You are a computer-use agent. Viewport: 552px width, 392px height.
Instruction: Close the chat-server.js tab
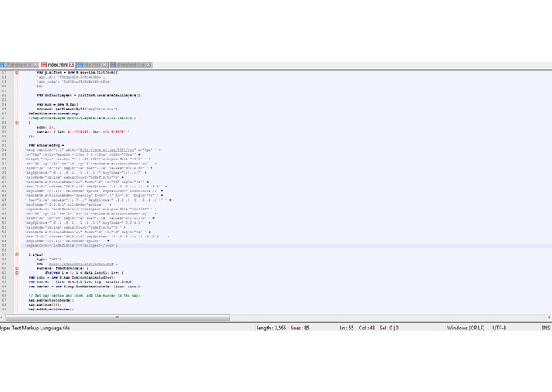[35, 65]
